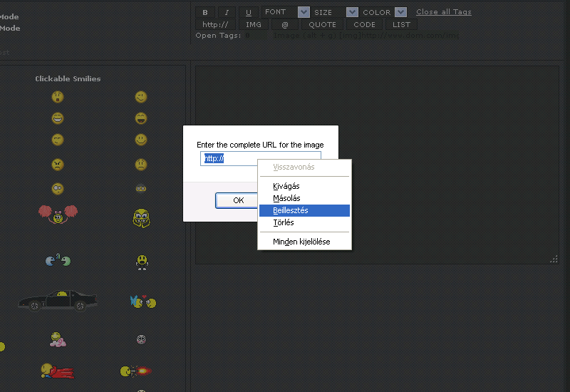The width and height of the screenshot is (570, 392).
Task: Insert the cheerleader smiley with red pom-poms
Action: [x=58, y=215]
